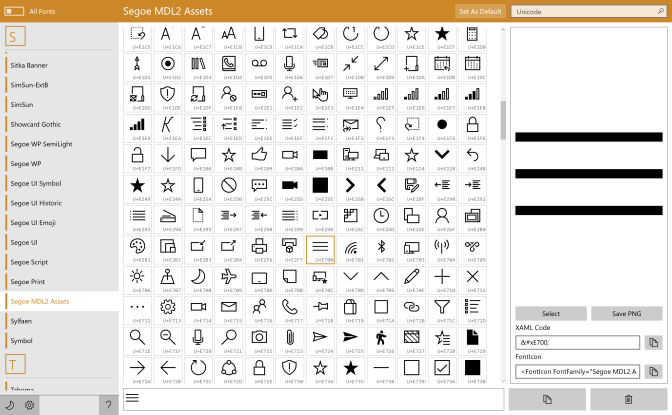Select the phone handset glyph U+E717
Image resolution: width=672 pixels, height=415 pixels.
[290, 310]
